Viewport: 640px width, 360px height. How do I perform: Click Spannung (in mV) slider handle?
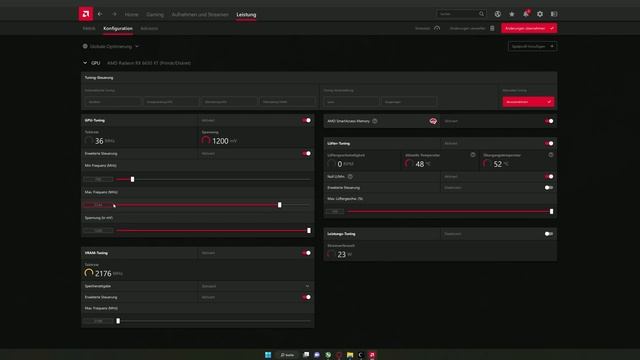[309, 230]
